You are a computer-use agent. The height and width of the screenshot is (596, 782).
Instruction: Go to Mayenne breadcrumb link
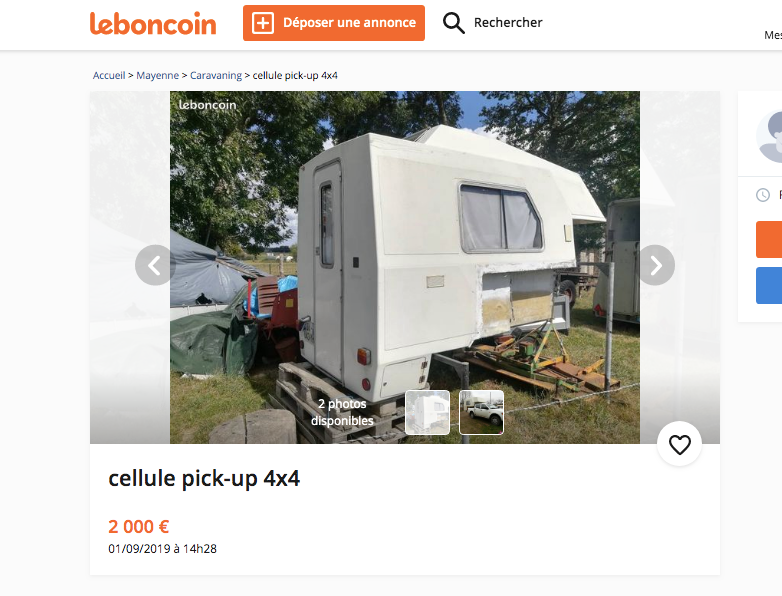click(158, 75)
